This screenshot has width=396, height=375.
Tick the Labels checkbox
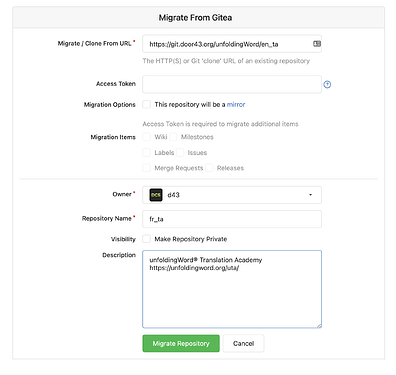tap(147, 153)
